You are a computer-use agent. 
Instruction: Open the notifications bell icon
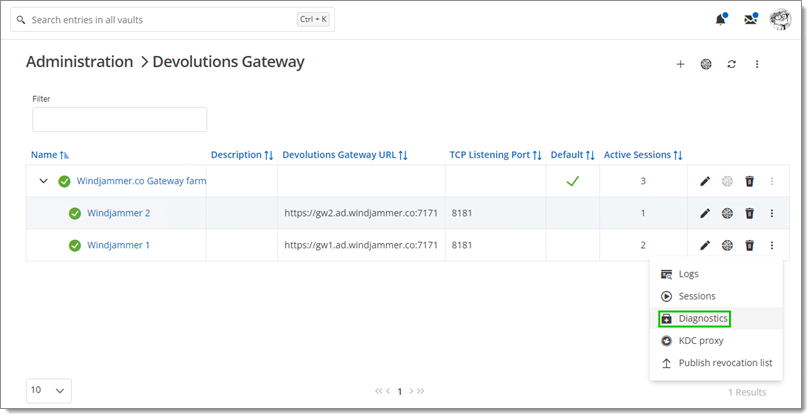(x=720, y=20)
